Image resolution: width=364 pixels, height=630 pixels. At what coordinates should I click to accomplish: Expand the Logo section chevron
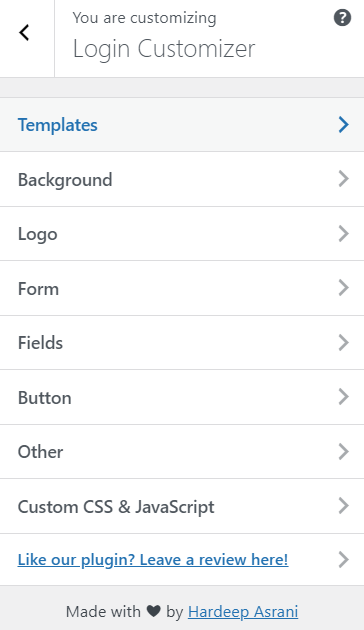(344, 233)
